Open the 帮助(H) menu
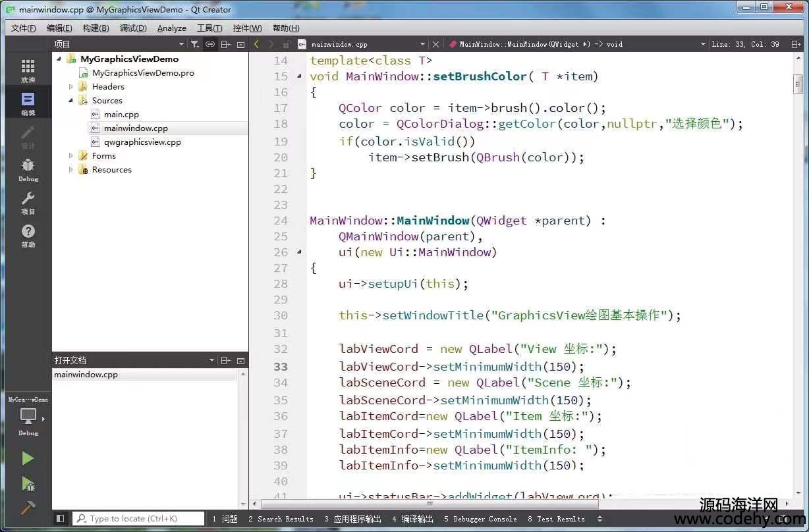 (x=286, y=28)
